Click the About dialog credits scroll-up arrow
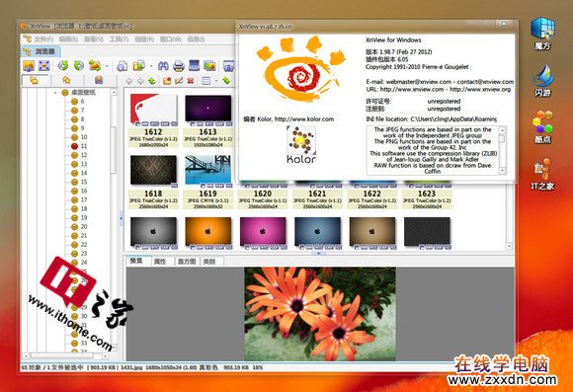 tap(503, 129)
